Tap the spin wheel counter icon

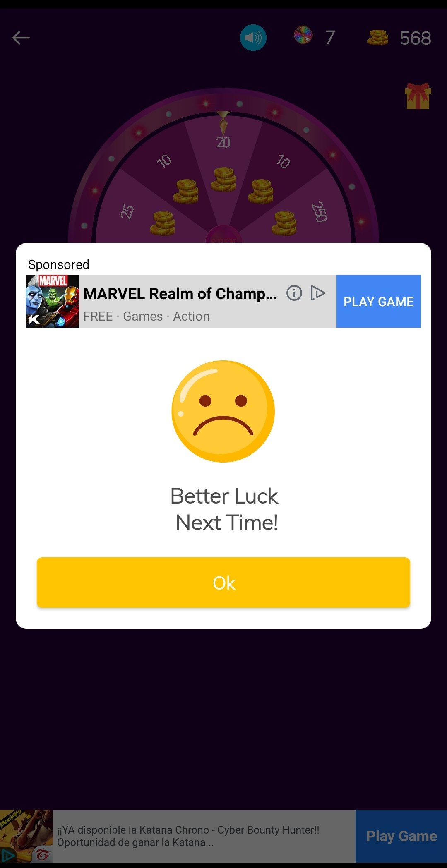click(303, 35)
